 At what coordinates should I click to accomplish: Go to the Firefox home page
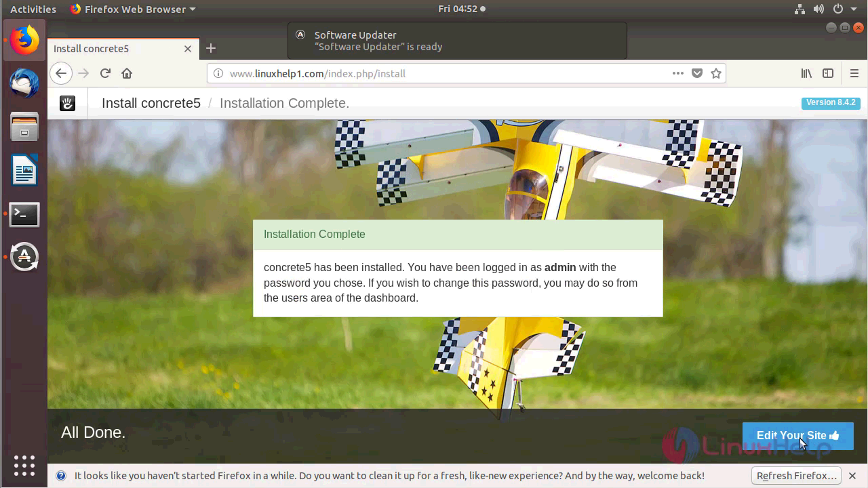tap(127, 73)
